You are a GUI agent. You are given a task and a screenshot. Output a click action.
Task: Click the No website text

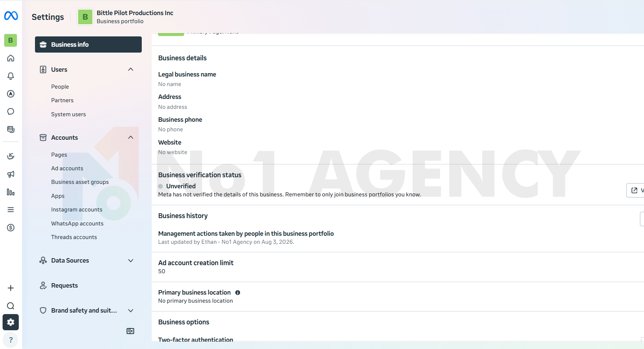pyautogui.click(x=173, y=152)
